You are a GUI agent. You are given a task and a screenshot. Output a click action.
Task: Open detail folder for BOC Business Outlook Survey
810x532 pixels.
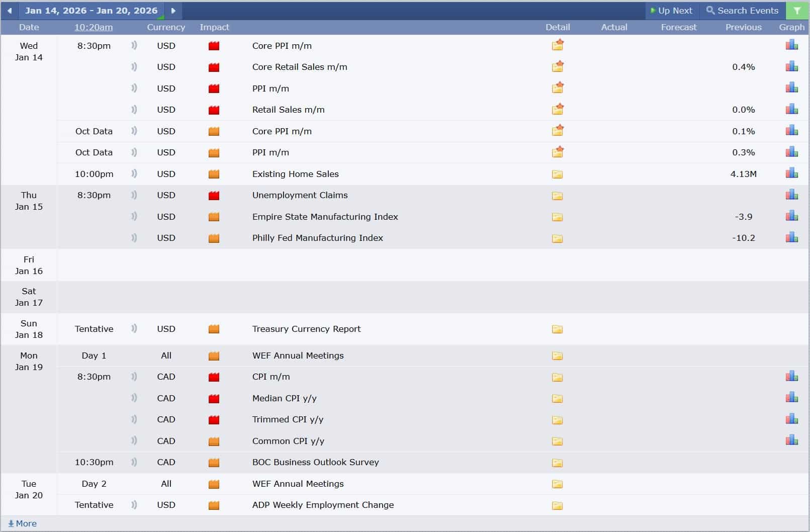coord(557,463)
